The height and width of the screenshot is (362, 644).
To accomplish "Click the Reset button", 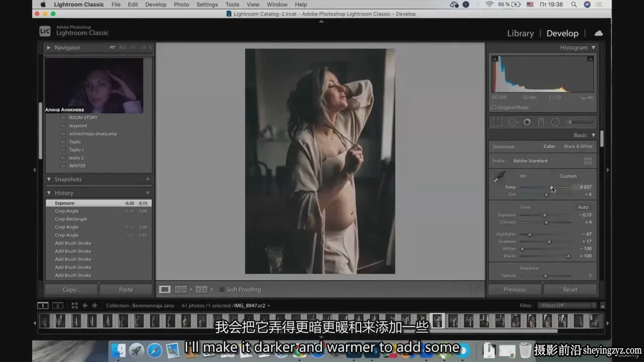I will pyautogui.click(x=570, y=290).
